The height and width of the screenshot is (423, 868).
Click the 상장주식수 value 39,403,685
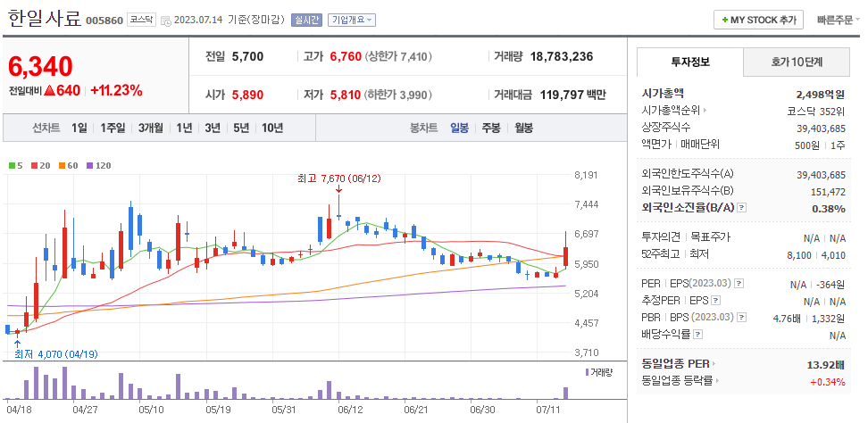pyautogui.click(x=821, y=128)
